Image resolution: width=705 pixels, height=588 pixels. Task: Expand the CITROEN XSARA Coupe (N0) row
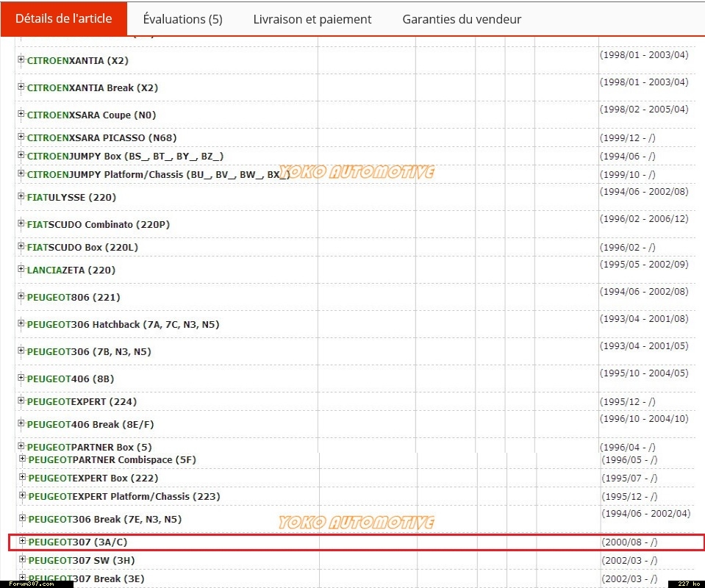coord(21,114)
